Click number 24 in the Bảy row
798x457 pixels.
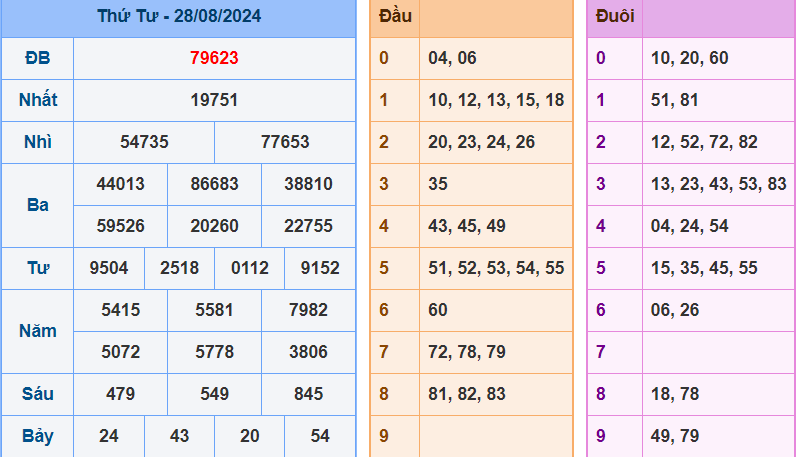tap(109, 436)
